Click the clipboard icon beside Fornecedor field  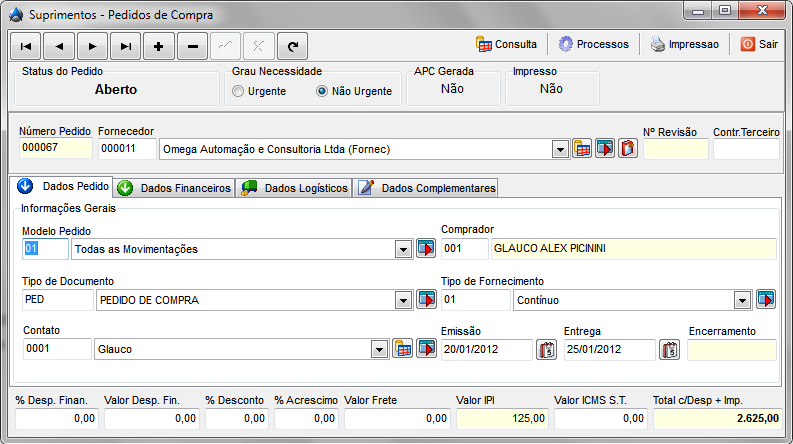click(x=628, y=149)
